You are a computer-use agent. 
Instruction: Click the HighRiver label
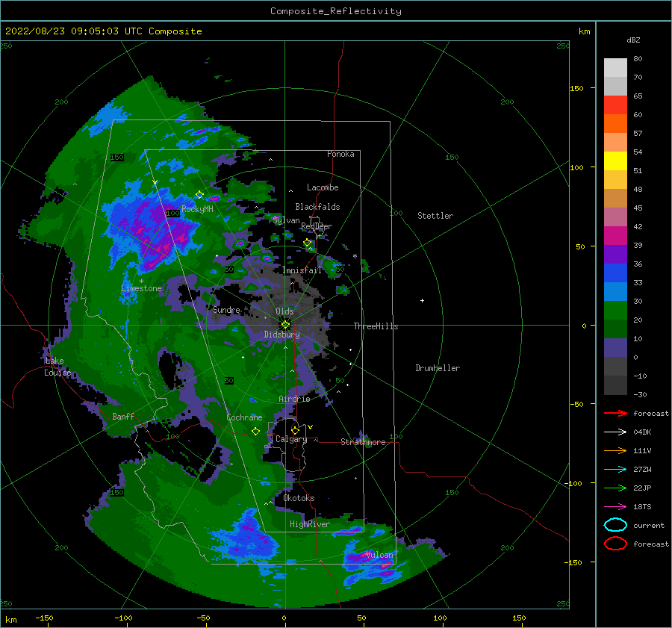click(310, 524)
